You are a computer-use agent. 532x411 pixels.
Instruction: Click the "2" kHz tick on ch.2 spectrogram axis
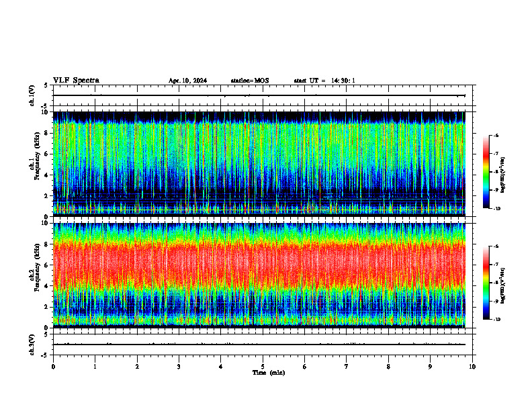[x=47, y=307]
